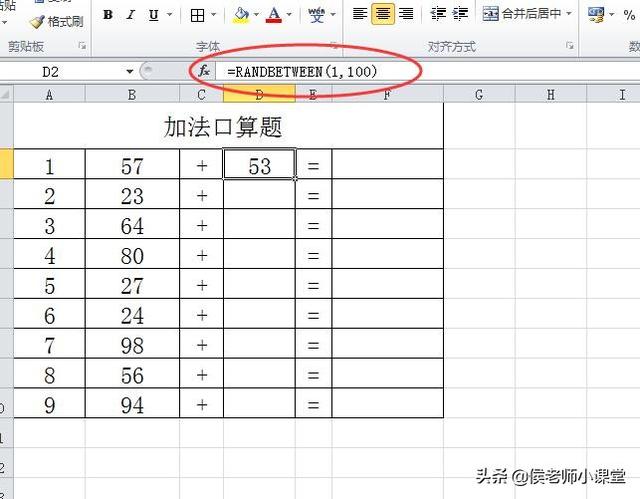Viewport: 640px width, 499px height.
Task: Open the Name Box dropdown arrow
Action: tap(130, 72)
